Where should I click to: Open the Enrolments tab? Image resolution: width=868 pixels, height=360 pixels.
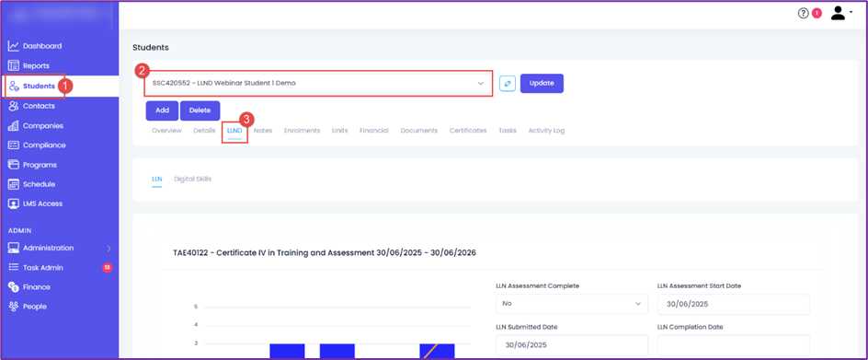303,131
